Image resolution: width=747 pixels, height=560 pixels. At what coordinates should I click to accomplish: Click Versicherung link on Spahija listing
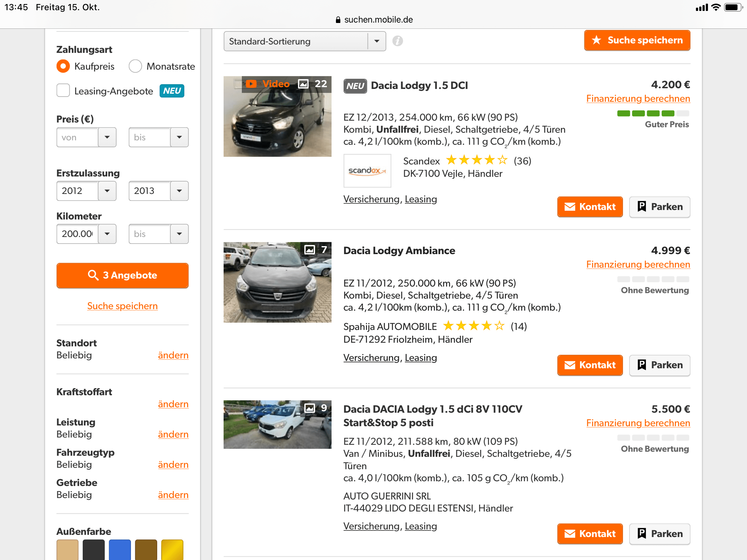tap(371, 358)
